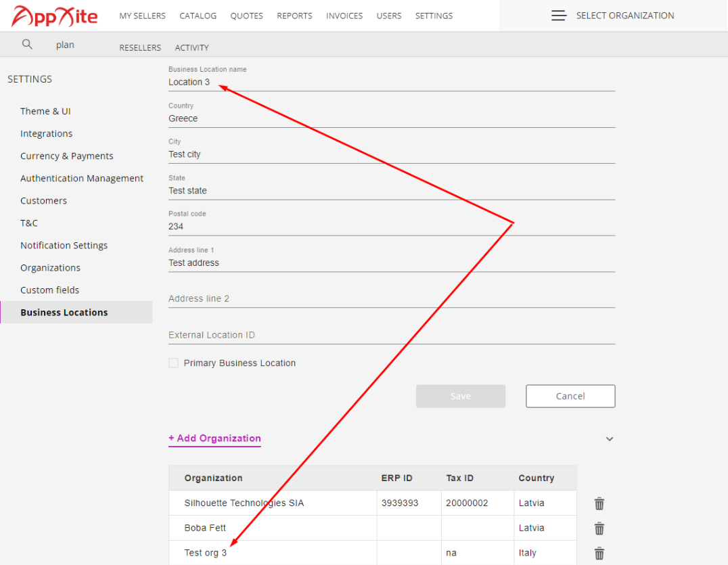
Task: Enable Primary Business Location checkbox
Action: (174, 363)
